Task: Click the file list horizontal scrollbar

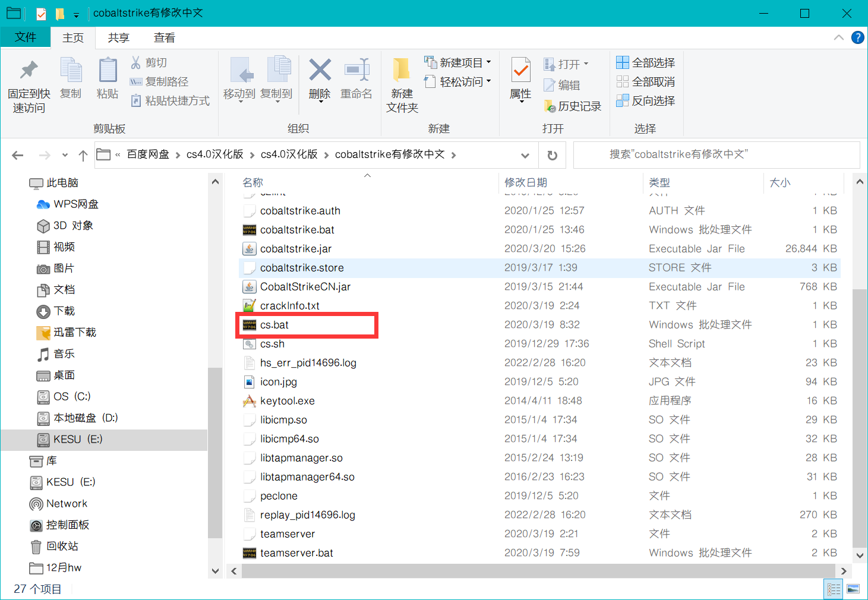Action: [x=537, y=571]
